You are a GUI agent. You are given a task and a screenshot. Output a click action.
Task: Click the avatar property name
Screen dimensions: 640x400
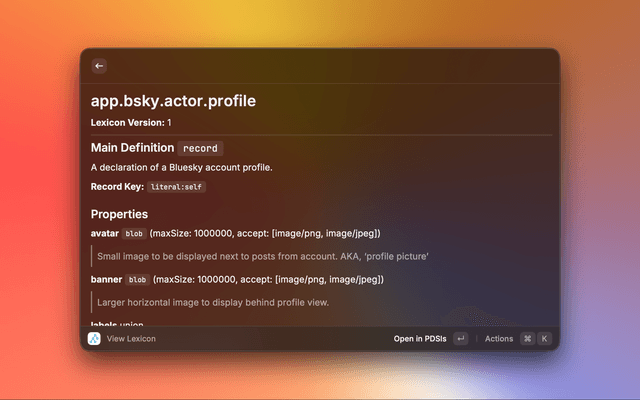tap(105, 233)
